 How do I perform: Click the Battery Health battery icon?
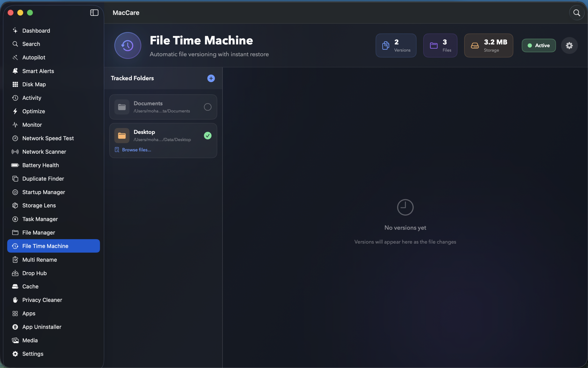(x=15, y=165)
